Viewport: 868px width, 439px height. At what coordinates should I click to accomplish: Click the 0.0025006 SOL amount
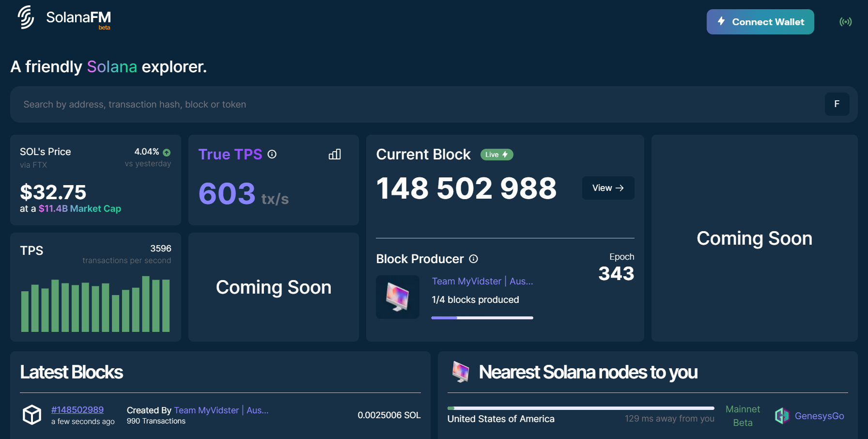(389, 415)
